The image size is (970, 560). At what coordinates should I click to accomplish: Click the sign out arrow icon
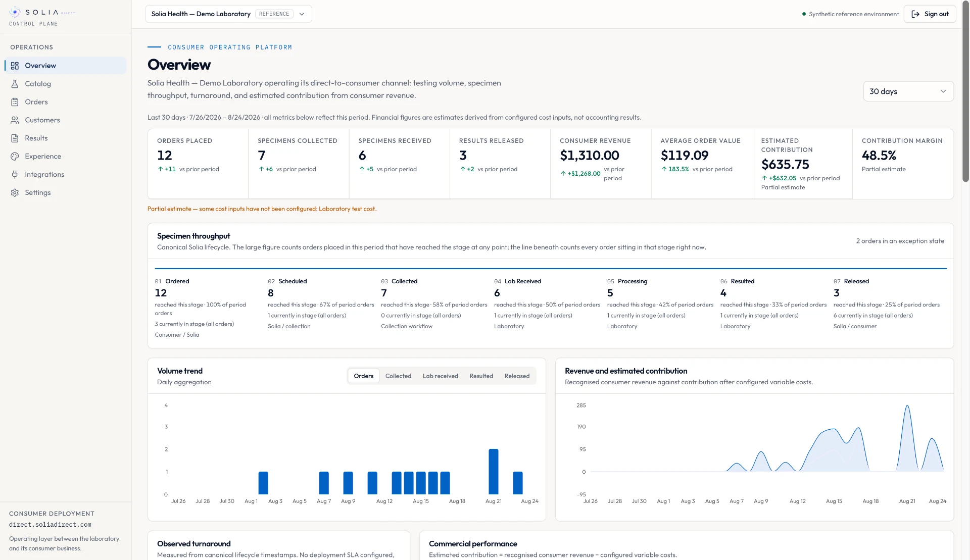(915, 14)
